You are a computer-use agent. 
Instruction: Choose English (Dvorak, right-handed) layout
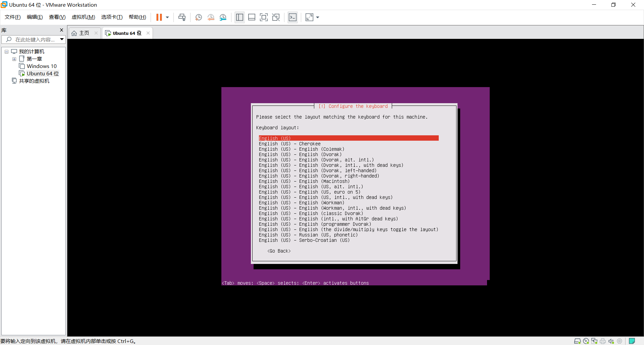[319, 176]
